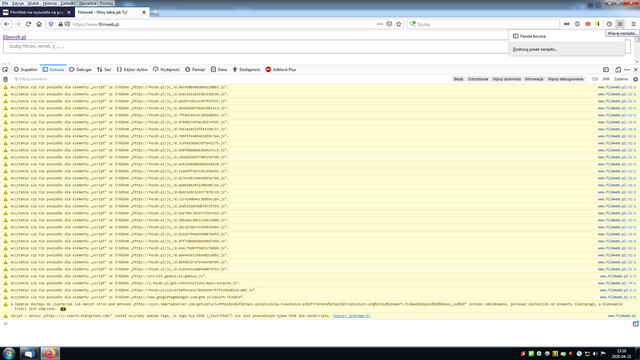Screen dimensions: 640x360
Task: Open the Adblock Plus devtools tab
Action: click(281, 70)
